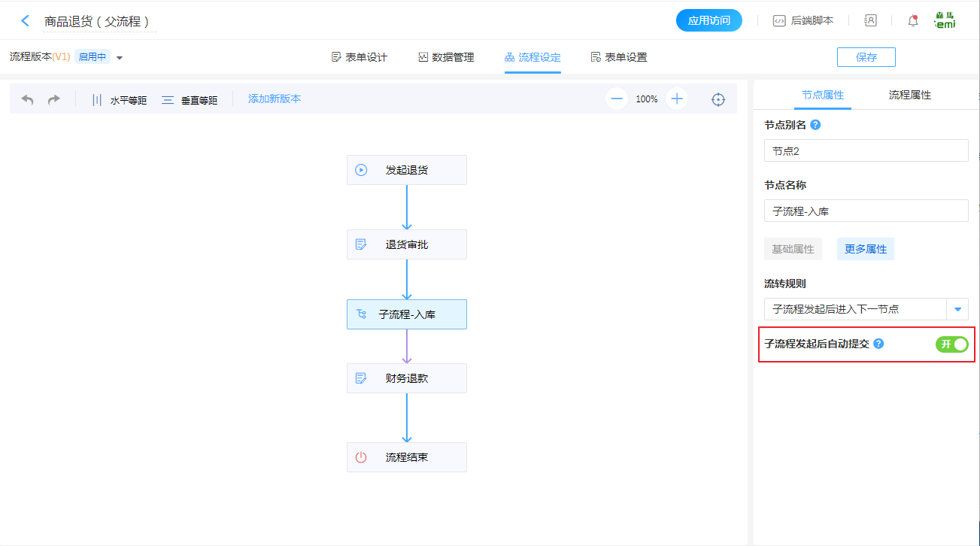
Task: Zoom in with the plus icon
Action: 677,99
